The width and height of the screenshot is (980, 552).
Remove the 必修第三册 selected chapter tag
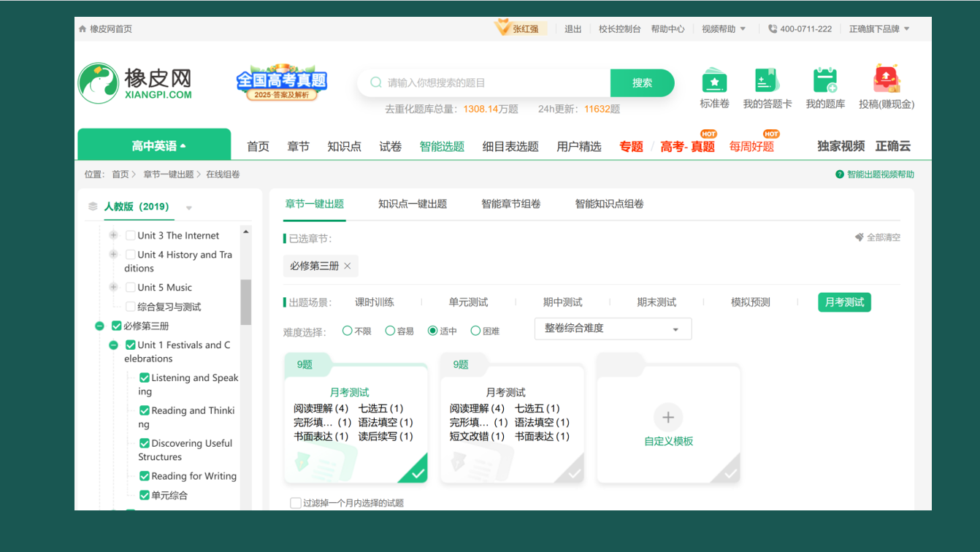pos(348,266)
